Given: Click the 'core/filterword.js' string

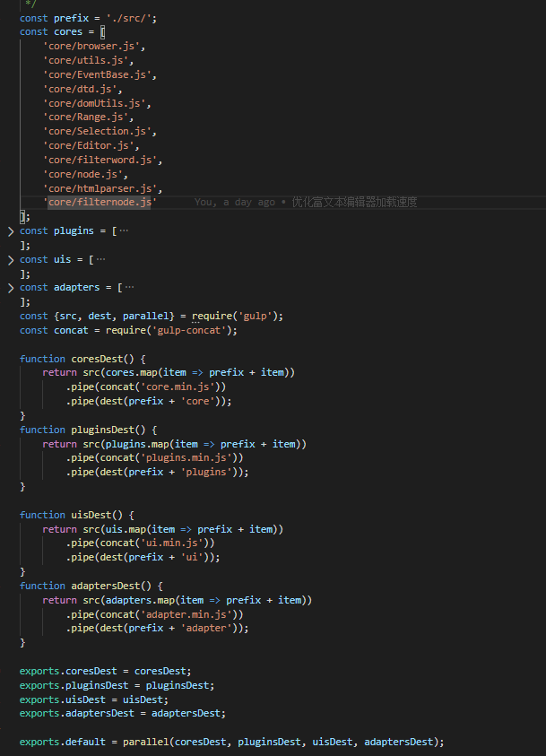Looking at the screenshot, I should (x=100, y=160).
